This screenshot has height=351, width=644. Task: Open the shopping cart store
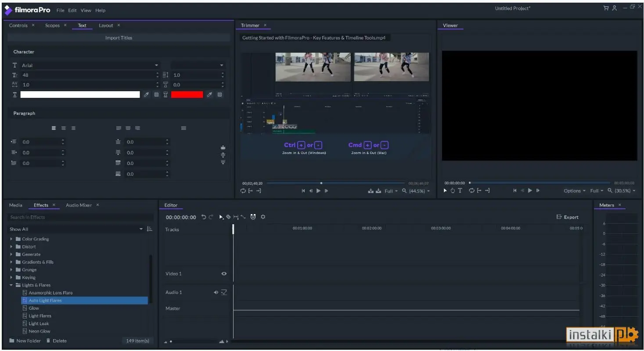pos(606,8)
